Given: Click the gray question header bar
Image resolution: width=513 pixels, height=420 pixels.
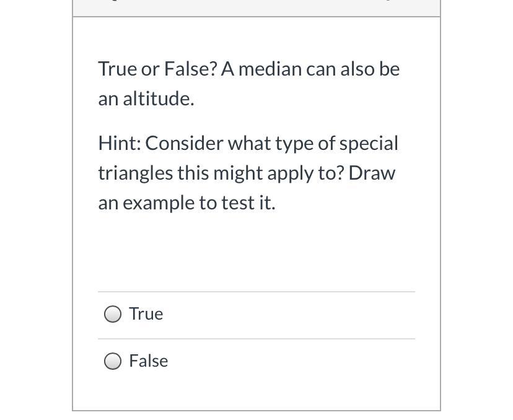Looking at the screenshot, I should click(x=256, y=7).
